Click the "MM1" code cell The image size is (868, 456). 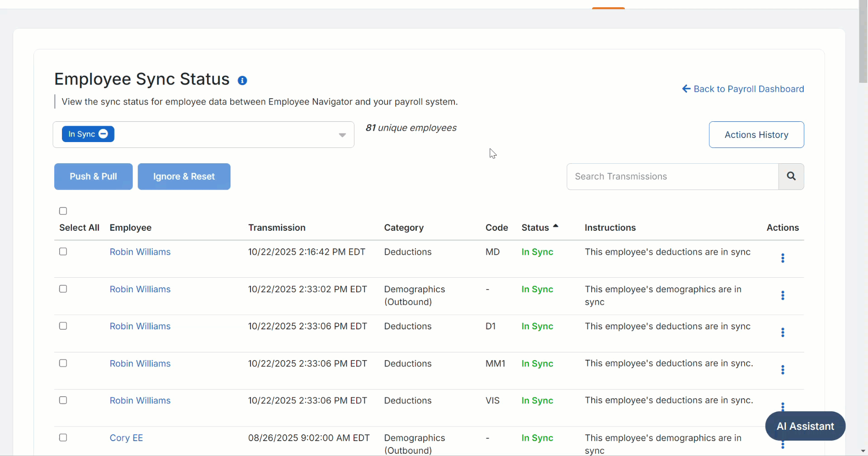pyautogui.click(x=495, y=364)
